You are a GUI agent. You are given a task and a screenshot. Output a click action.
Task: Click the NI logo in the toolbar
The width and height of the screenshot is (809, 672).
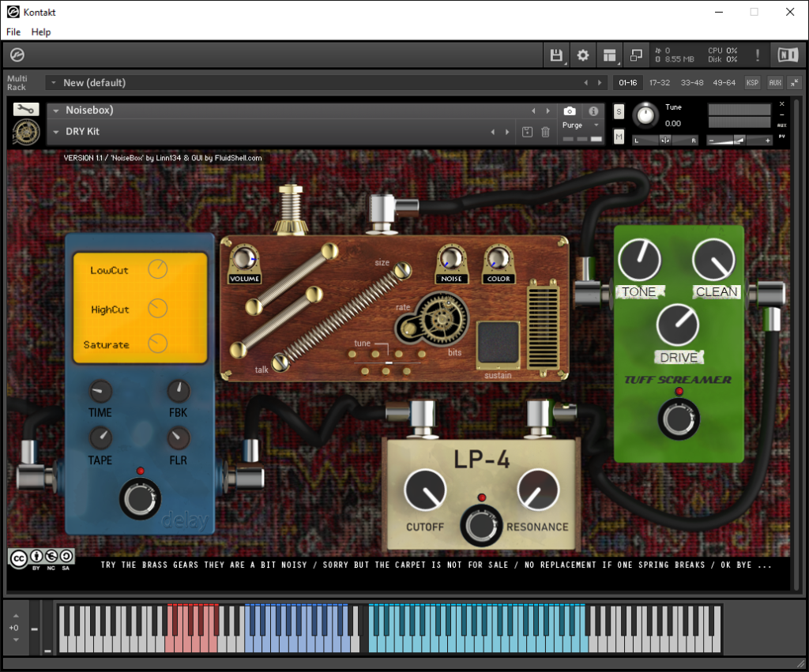[788, 54]
